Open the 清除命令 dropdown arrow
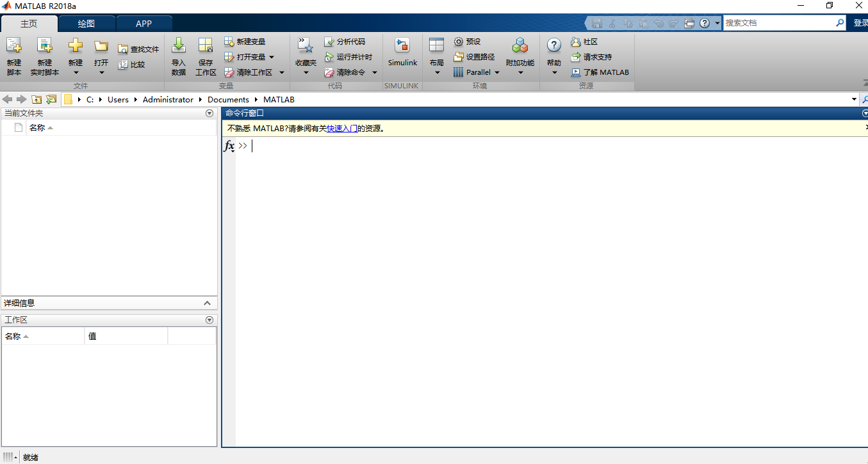The width and height of the screenshot is (868, 464). tap(375, 72)
